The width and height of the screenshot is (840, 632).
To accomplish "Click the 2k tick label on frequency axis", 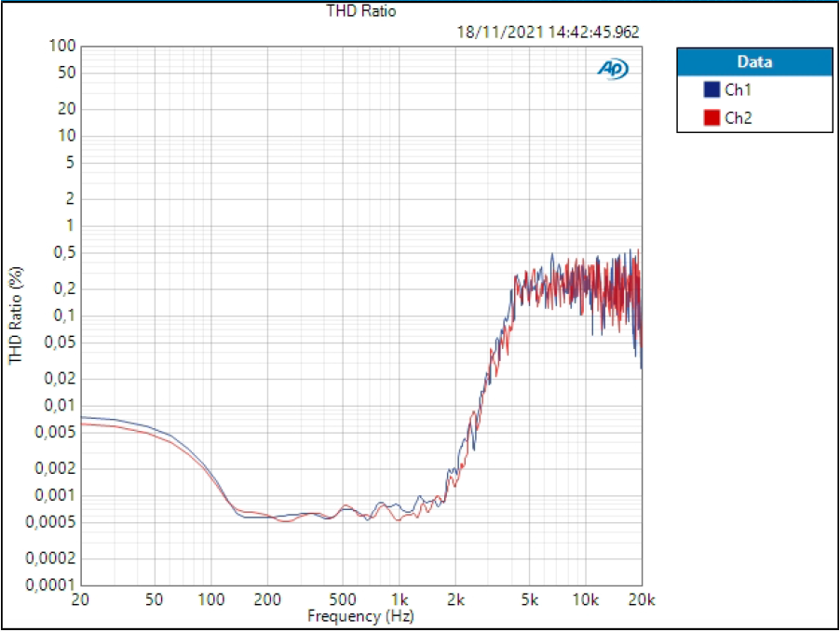I will point(455,598).
